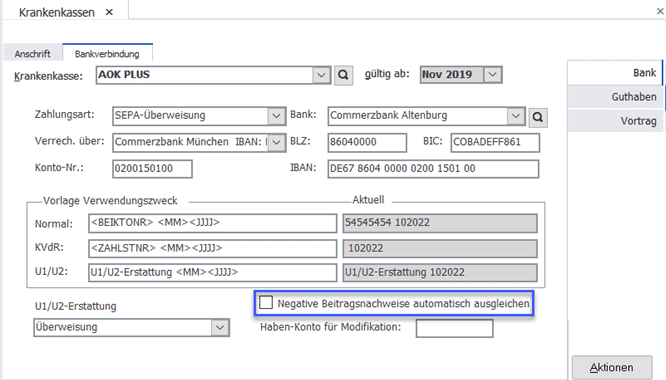Expand the Krankenkasse AOK PLUS dropdown
The height and width of the screenshot is (380, 666).
(x=321, y=75)
